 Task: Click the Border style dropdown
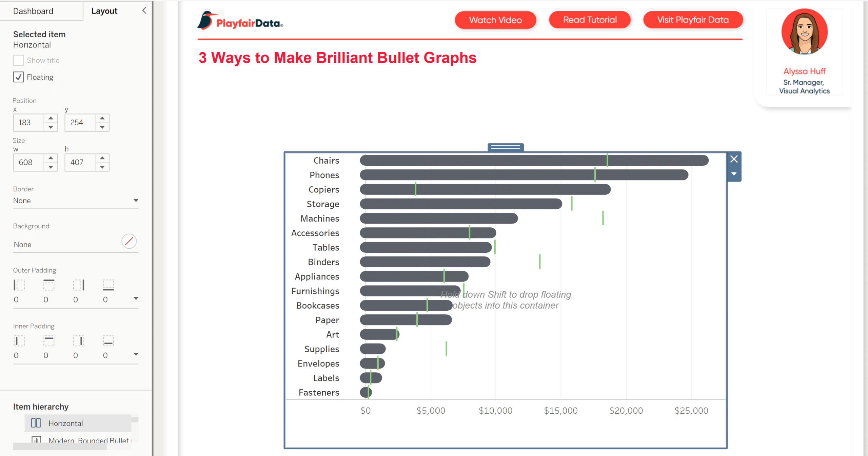[75, 200]
